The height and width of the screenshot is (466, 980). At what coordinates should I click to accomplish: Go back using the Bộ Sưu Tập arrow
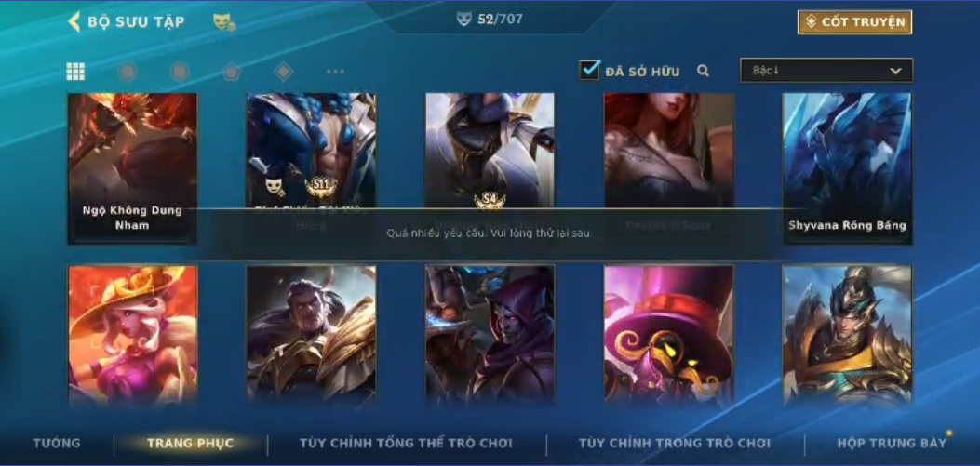74,22
